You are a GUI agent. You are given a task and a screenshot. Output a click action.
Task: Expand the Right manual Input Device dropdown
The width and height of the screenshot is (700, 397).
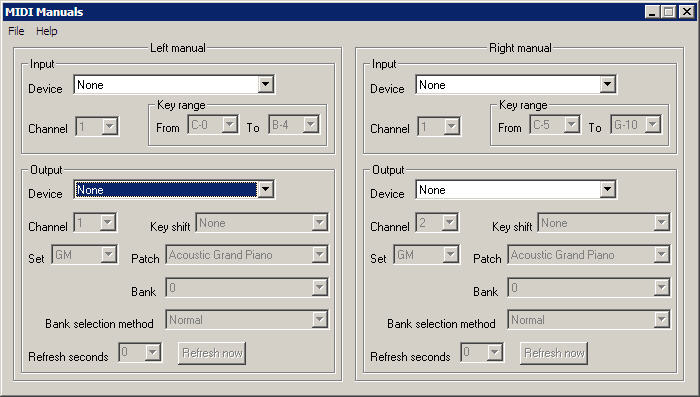tap(516, 84)
